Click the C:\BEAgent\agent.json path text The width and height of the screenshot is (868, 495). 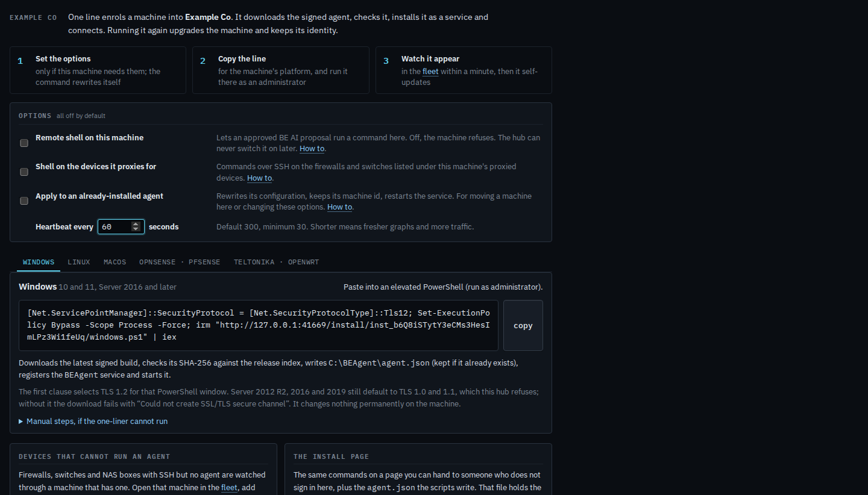379,363
